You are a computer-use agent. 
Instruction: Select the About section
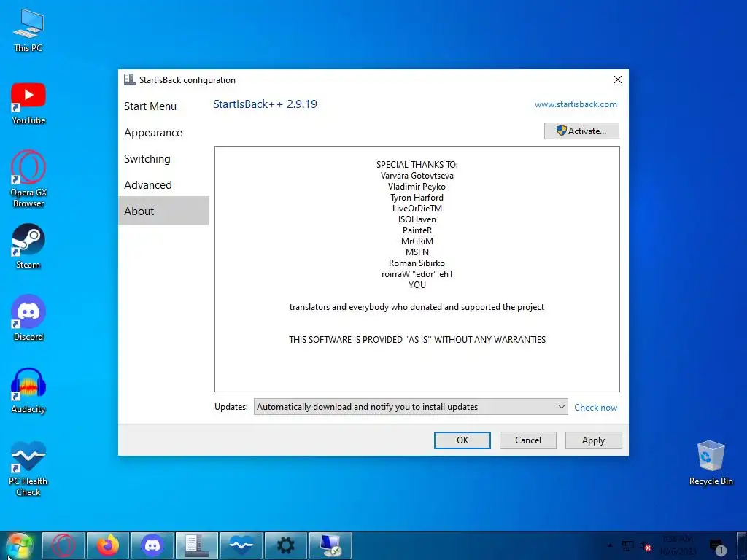tap(163, 211)
